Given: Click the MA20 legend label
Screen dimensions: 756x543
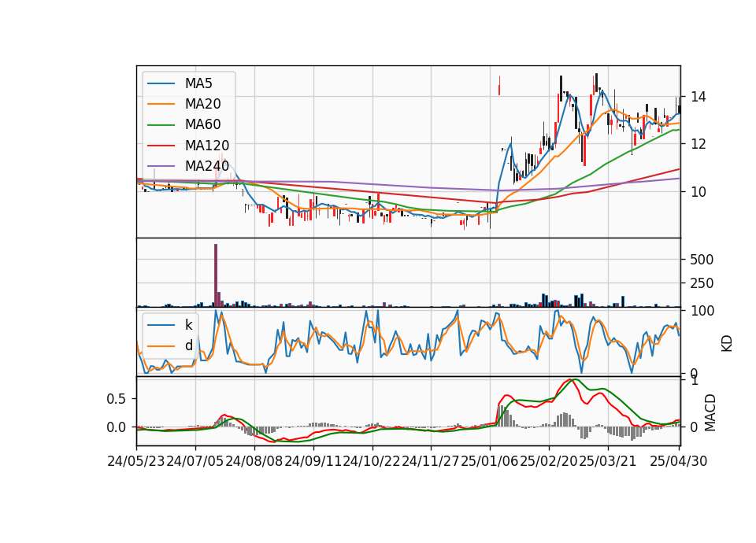Looking at the screenshot, I should click(202, 104).
